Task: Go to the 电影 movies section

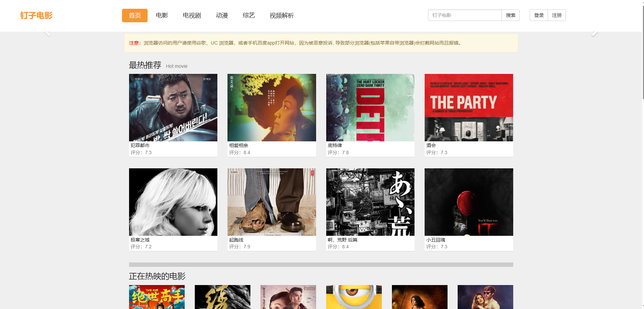Action: click(162, 16)
